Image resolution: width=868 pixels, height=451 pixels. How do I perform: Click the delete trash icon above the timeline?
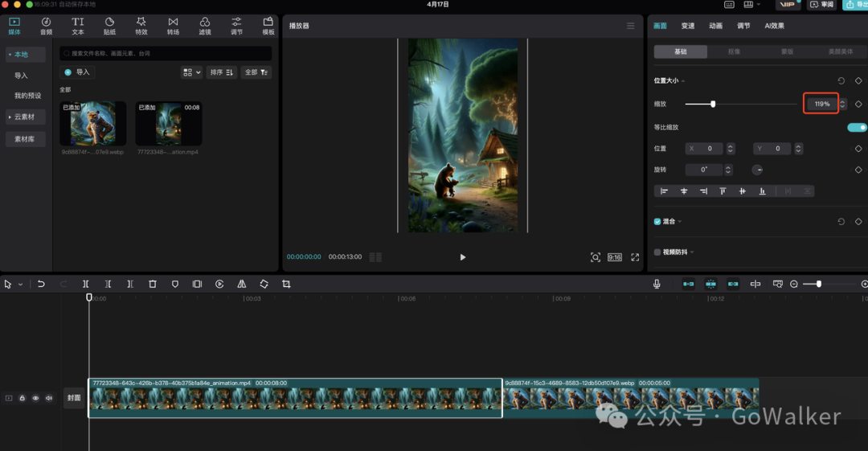click(153, 285)
